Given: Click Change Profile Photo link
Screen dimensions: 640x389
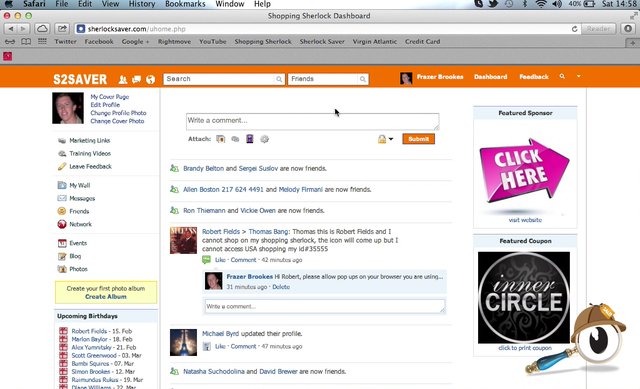Looking at the screenshot, I should tap(118, 113).
